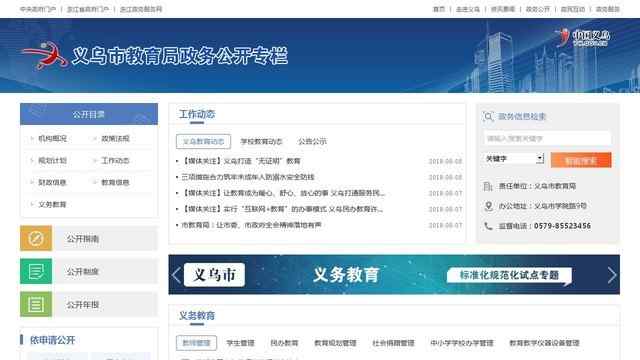Click the orange search button
Viewport: 640px width, 360px height.
581,160
